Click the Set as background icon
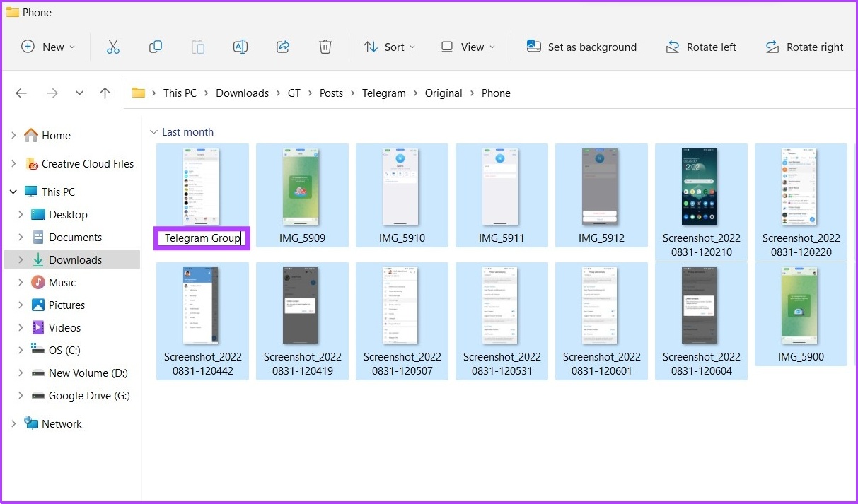The height and width of the screenshot is (504, 858). [x=533, y=47]
